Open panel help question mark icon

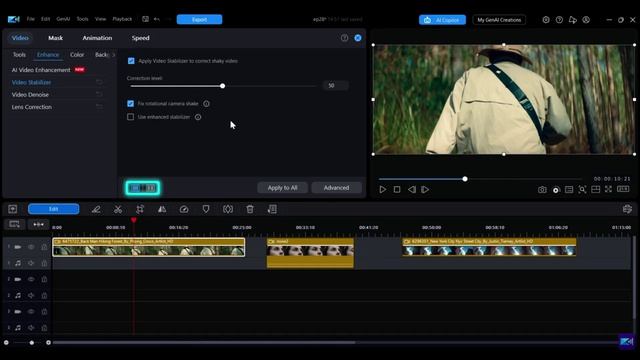(344, 38)
